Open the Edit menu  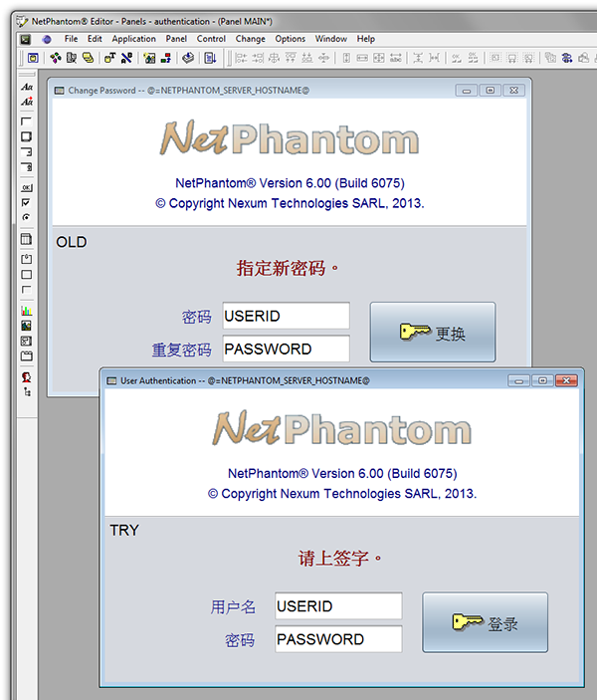(x=95, y=39)
